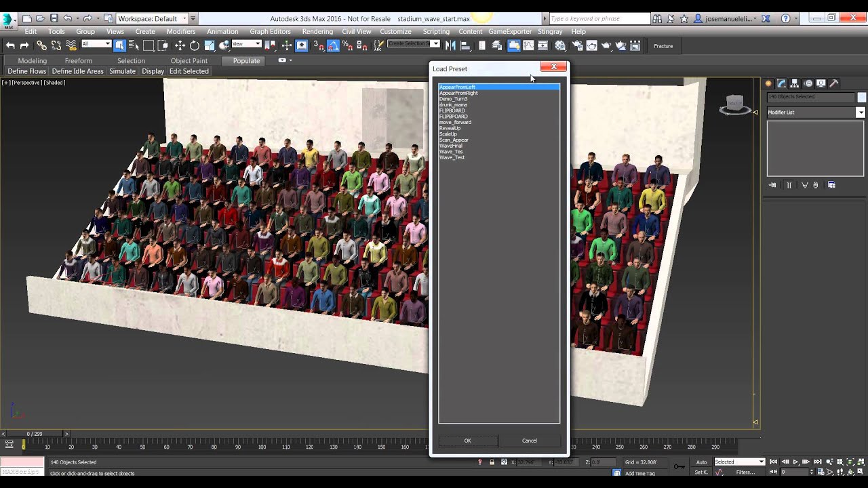Click the Mirror tool icon
The width and height of the screenshot is (868, 488).
click(x=450, y=45)
